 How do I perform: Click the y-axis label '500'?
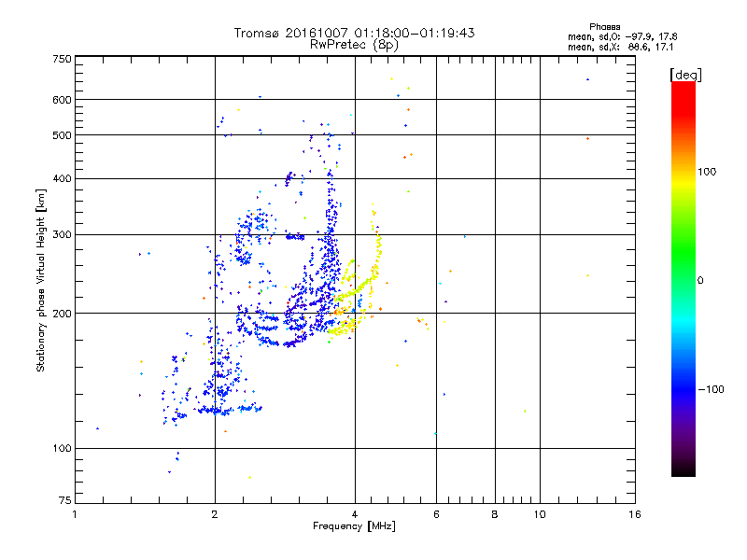(x=62, y=135)
